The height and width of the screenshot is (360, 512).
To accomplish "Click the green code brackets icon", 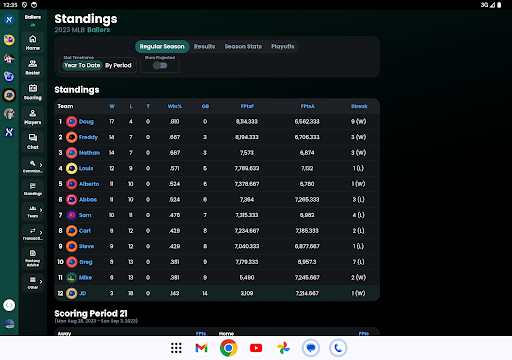I will point(9,305).
